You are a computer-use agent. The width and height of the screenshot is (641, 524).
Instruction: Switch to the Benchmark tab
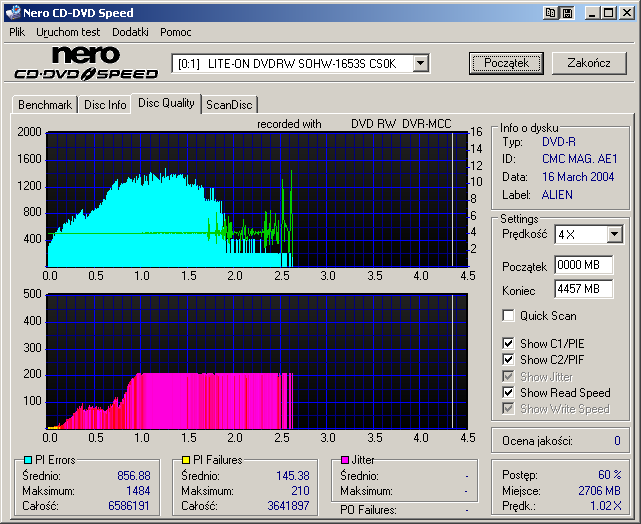(45, 105)
